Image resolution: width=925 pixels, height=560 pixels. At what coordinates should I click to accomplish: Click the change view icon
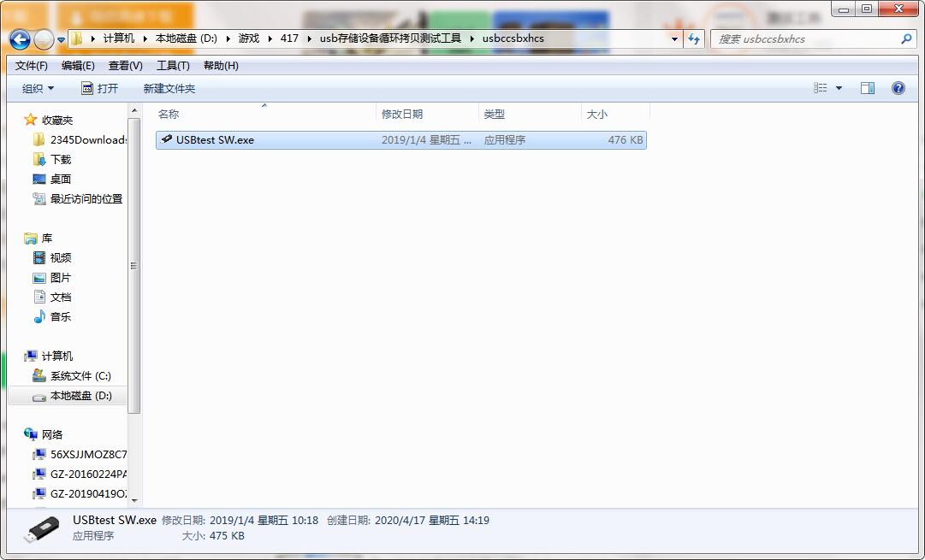point(820,88)
